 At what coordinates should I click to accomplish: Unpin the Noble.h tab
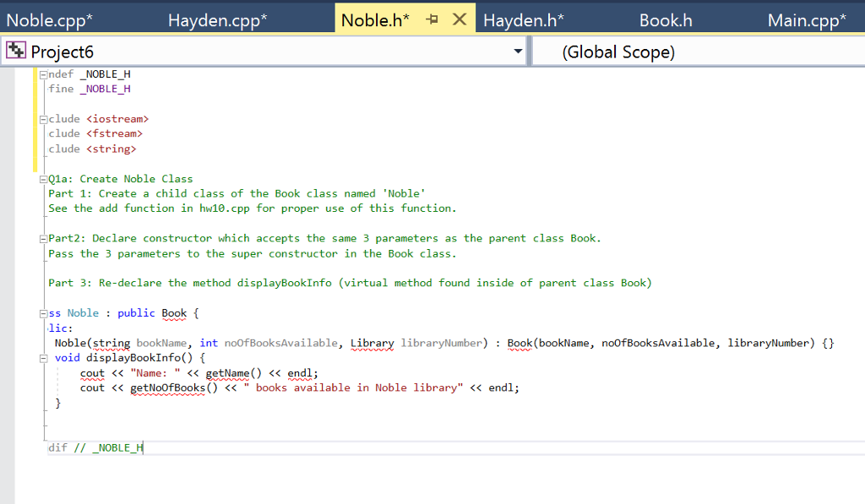433,19
